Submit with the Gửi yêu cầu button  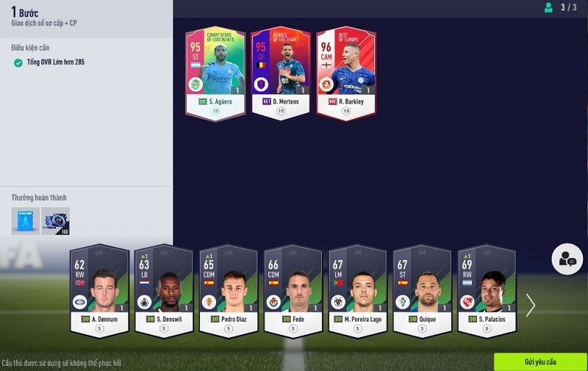(x=540, y=361)
